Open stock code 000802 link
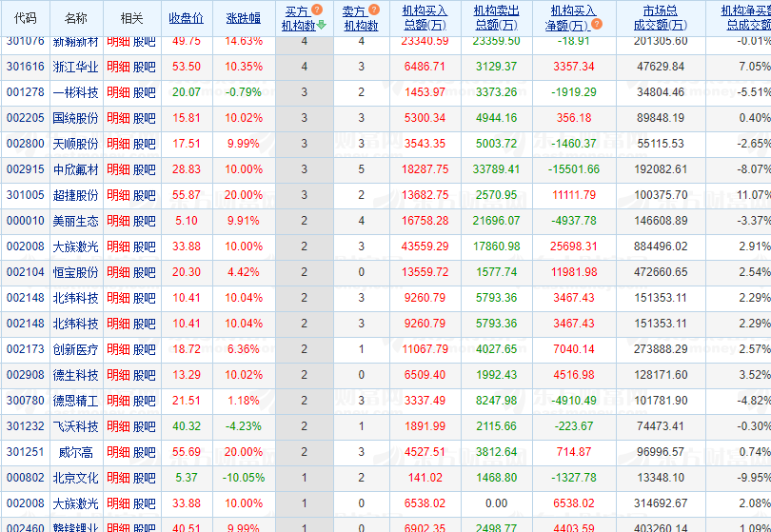This screenshot has height=532, width=771. pos(26,478)
